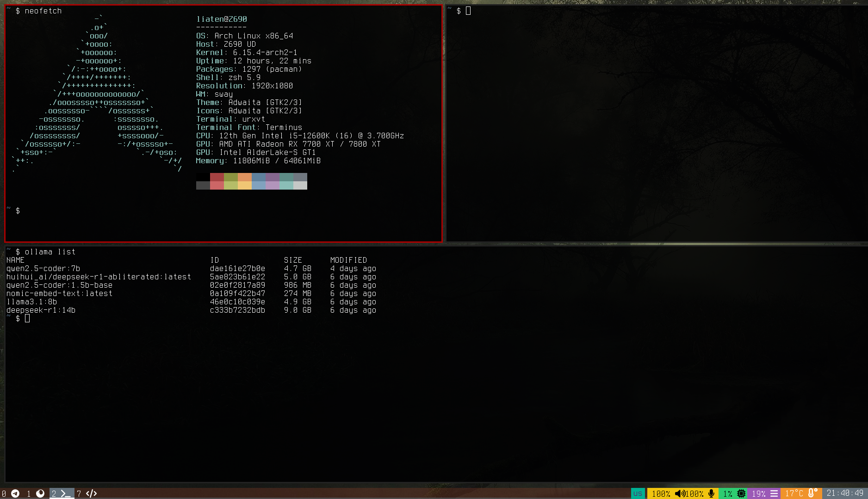Click the 'neofetch' command text
Screen dimensions: 868x499
click(x=43, y=11)
